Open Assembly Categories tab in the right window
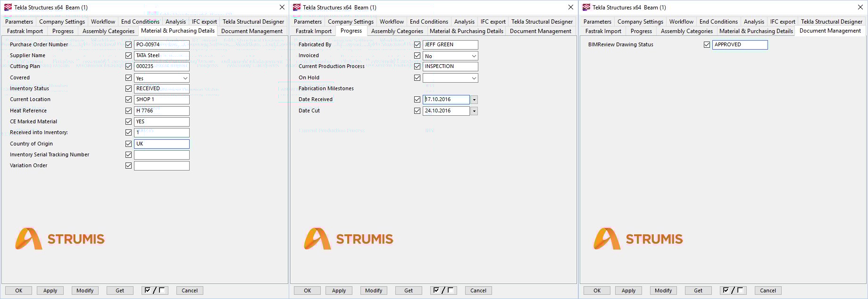Screen dimensions: 868x299 tap(687, 31)
